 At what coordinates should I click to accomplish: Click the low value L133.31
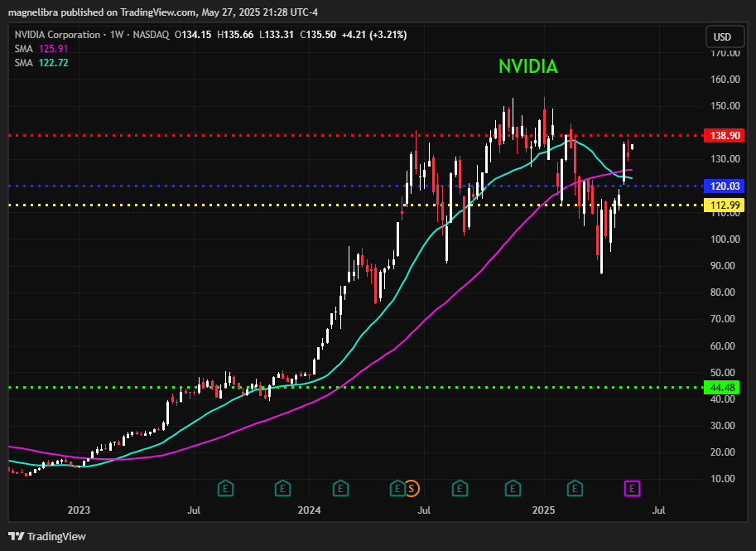click(277, 35)
